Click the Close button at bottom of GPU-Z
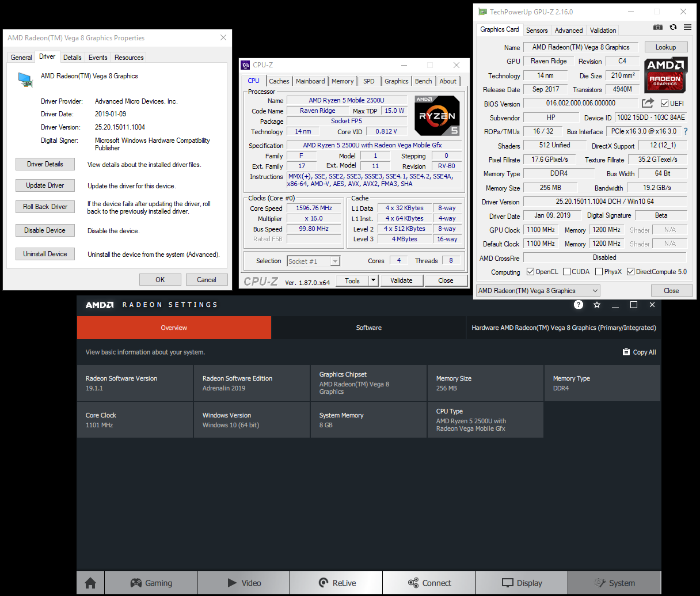 (671, 291)
